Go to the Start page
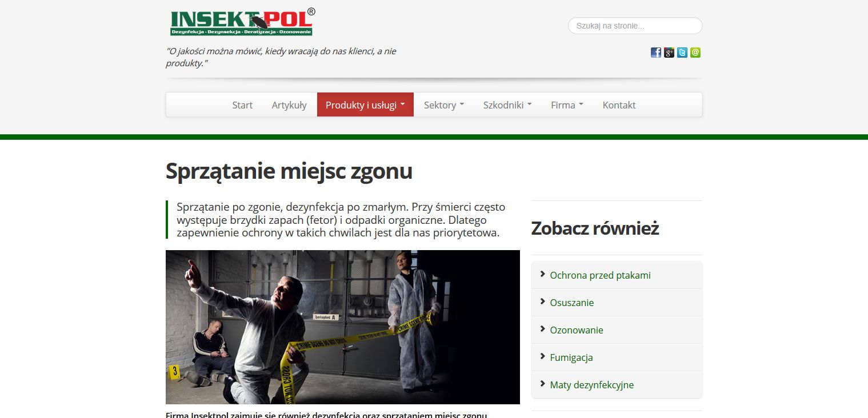The image size is (868, 418). (242, 105)
